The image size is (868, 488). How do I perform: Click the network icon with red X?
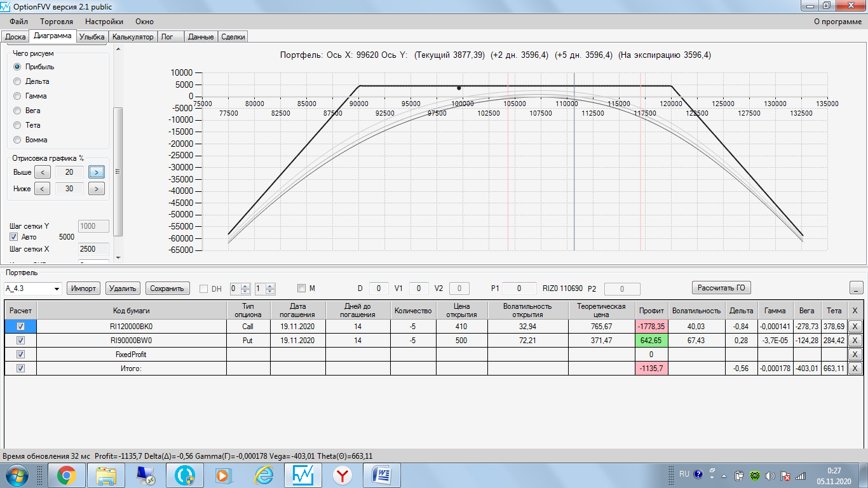coord(785,475)
